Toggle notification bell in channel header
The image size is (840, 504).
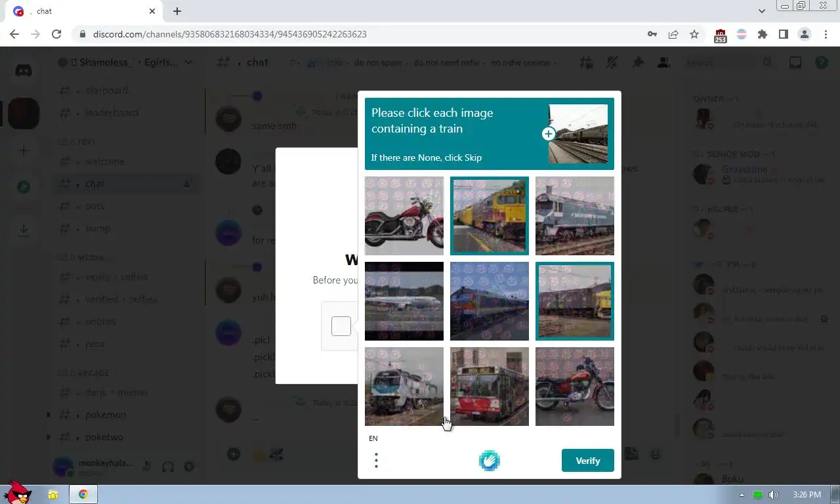click(612, 62)
